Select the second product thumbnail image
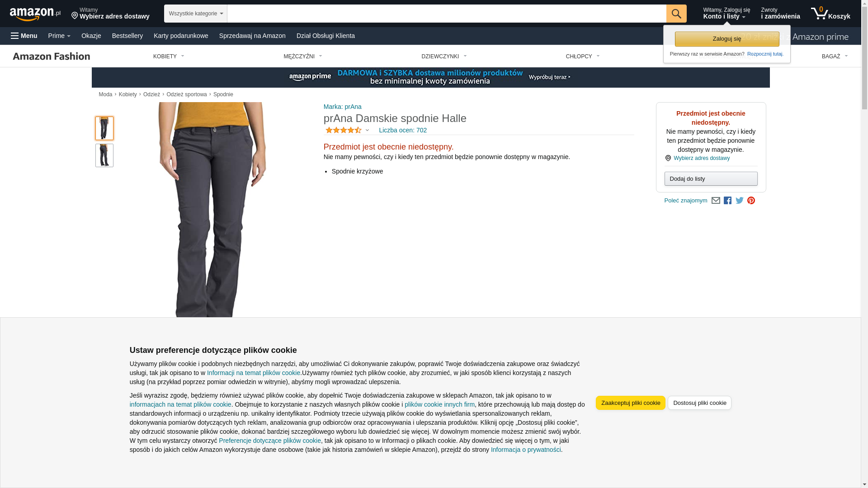The image size is (868, 488). (104, 155)
